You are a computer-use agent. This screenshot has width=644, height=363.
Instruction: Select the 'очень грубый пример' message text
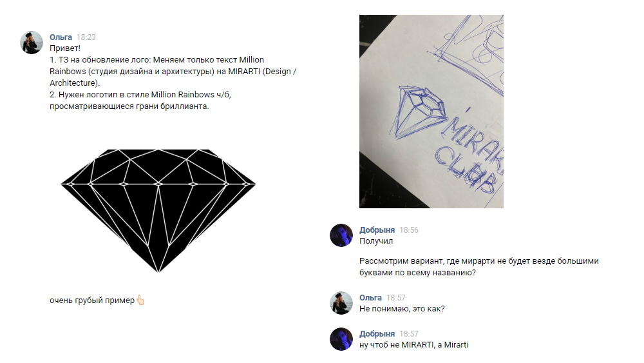pyautogui.click(x=92, y=300)
